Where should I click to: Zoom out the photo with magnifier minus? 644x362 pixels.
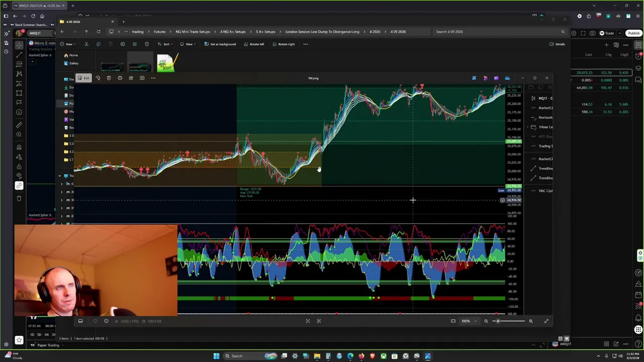click(486, 321)
